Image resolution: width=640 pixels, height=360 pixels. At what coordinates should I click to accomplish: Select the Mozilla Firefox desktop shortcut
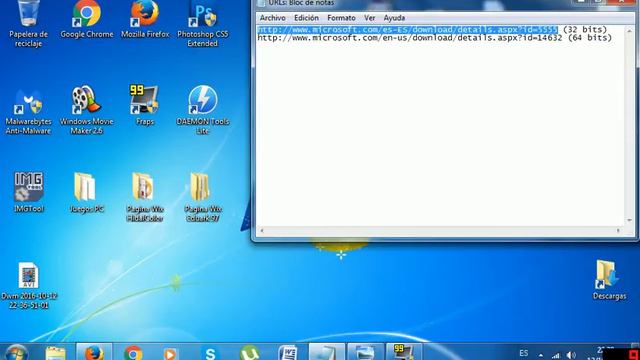tap(145, 20)
